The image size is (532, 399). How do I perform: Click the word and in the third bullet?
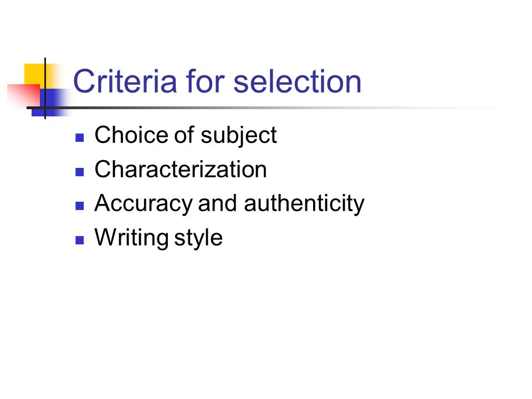coord(217,203)
